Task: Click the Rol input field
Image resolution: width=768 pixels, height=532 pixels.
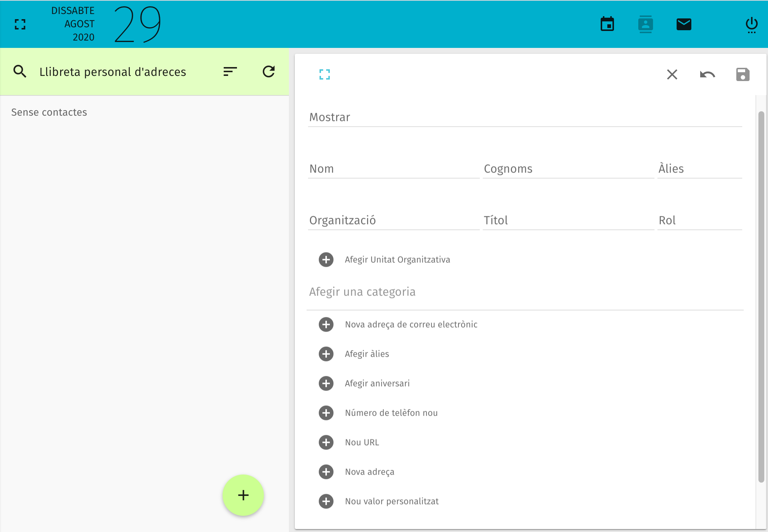Action: pos(699,220)
